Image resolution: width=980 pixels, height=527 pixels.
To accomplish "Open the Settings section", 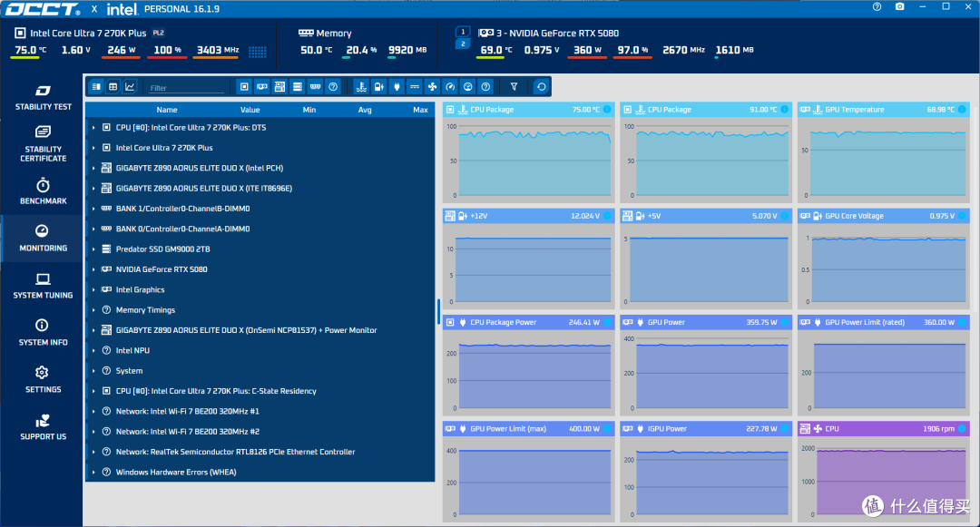I will 44,380.
